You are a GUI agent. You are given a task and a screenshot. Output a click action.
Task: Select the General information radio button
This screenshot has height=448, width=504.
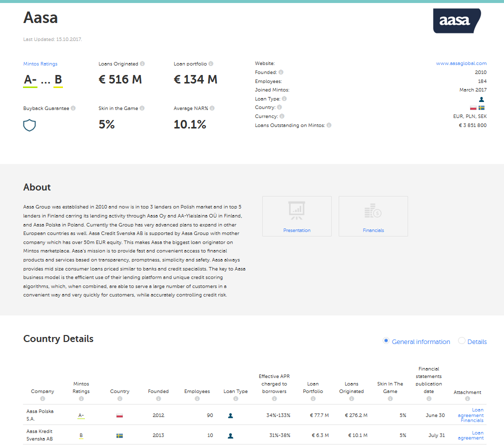[x=386, y=341]
